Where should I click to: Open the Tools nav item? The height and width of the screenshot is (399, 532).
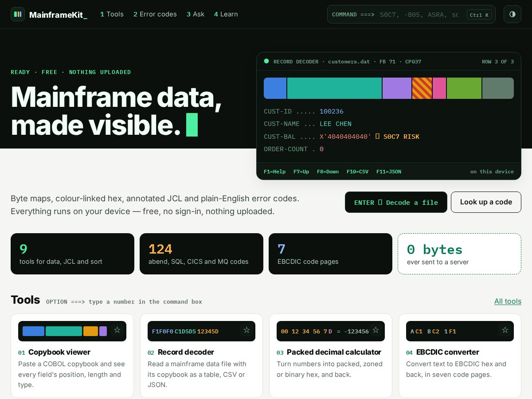click(112, 14)
